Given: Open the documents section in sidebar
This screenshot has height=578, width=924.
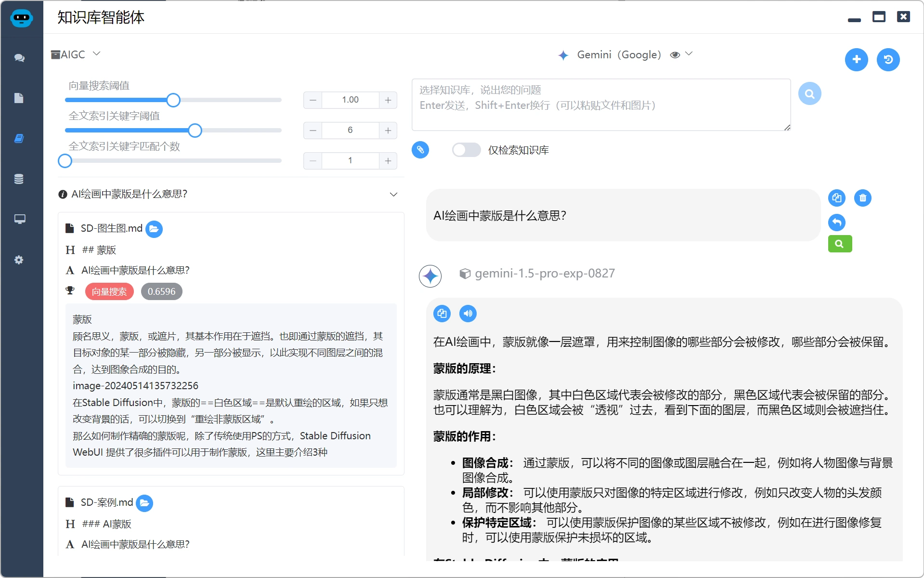Looking at the screenshot, I should 19,98.
